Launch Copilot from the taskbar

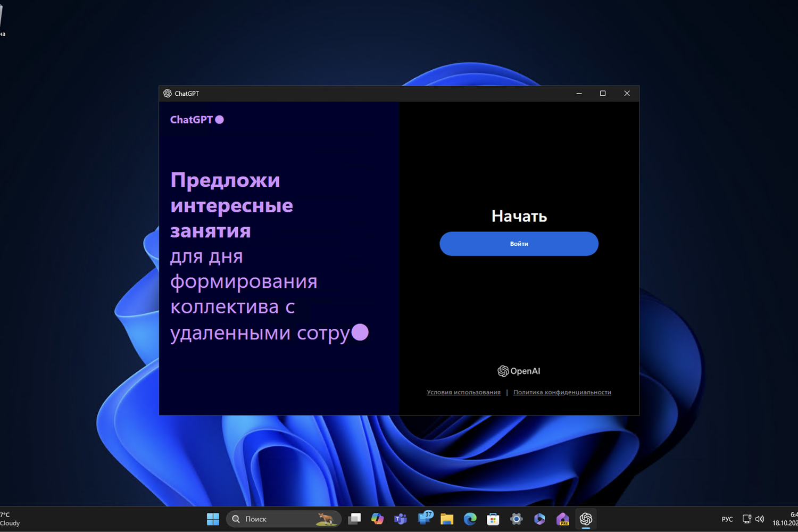tap(378, 519)
